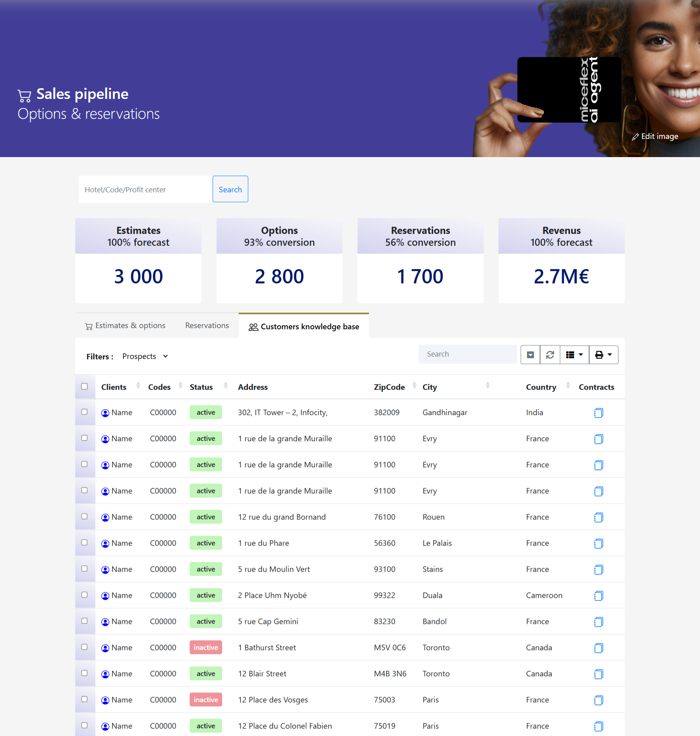Switch to the Estimates & options tab

(126, 326)
